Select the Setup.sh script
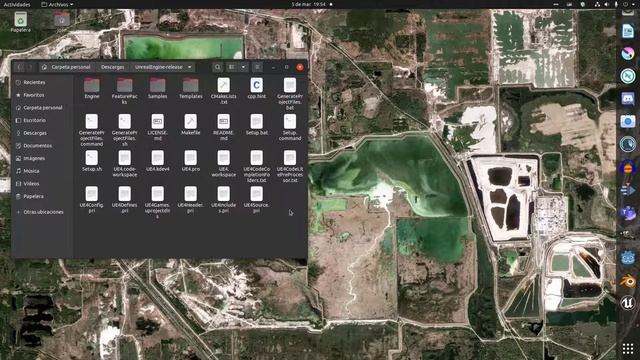This screenshot has width=640, height=360. (92, 160)
